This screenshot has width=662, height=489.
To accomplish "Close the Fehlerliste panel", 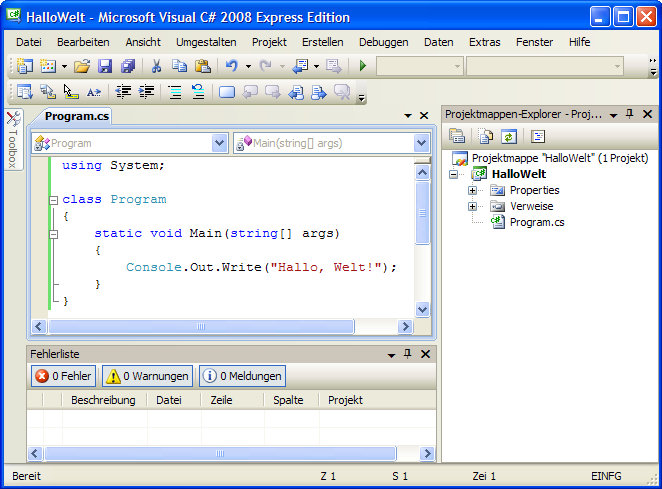I will (426, 354).
